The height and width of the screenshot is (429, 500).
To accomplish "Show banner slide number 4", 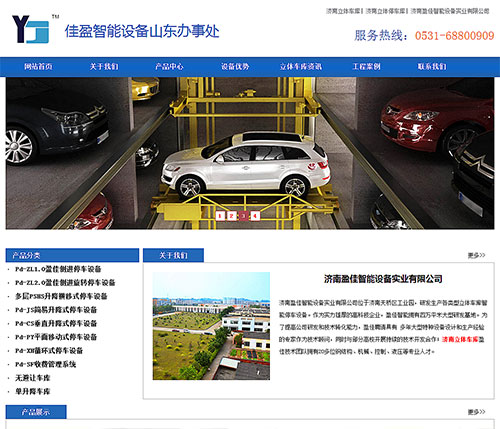I will click(x=255, y=216).
